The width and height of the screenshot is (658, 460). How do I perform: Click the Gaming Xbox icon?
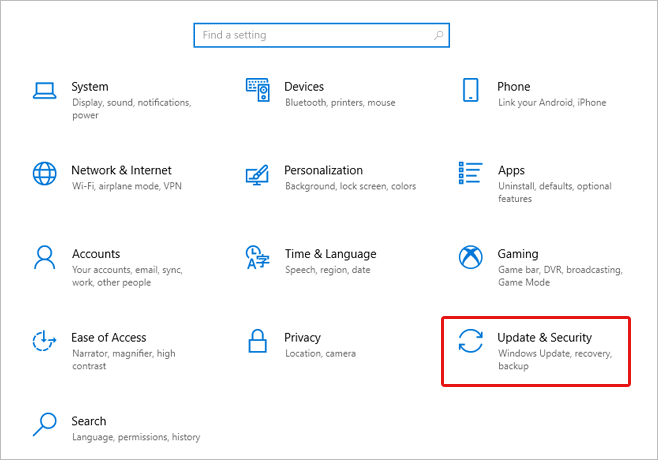(471, 257)
